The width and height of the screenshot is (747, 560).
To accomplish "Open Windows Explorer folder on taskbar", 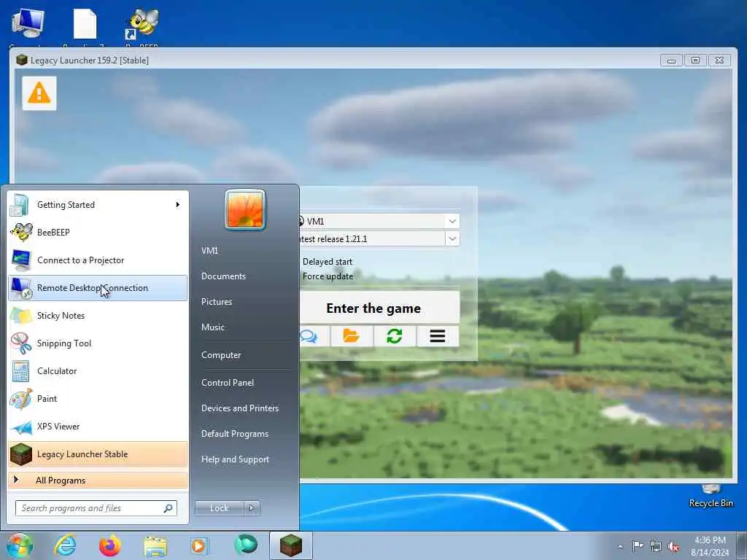I will 155,545.
